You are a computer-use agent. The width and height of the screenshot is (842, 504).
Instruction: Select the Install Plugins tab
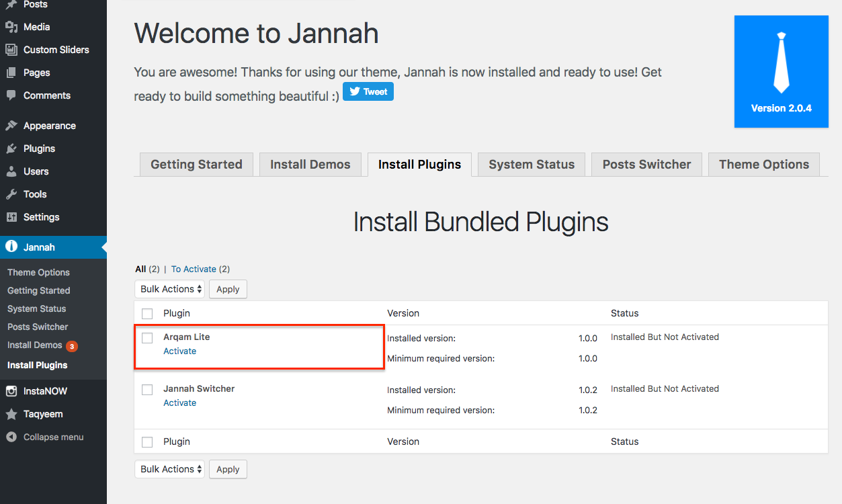coord(420,165)
